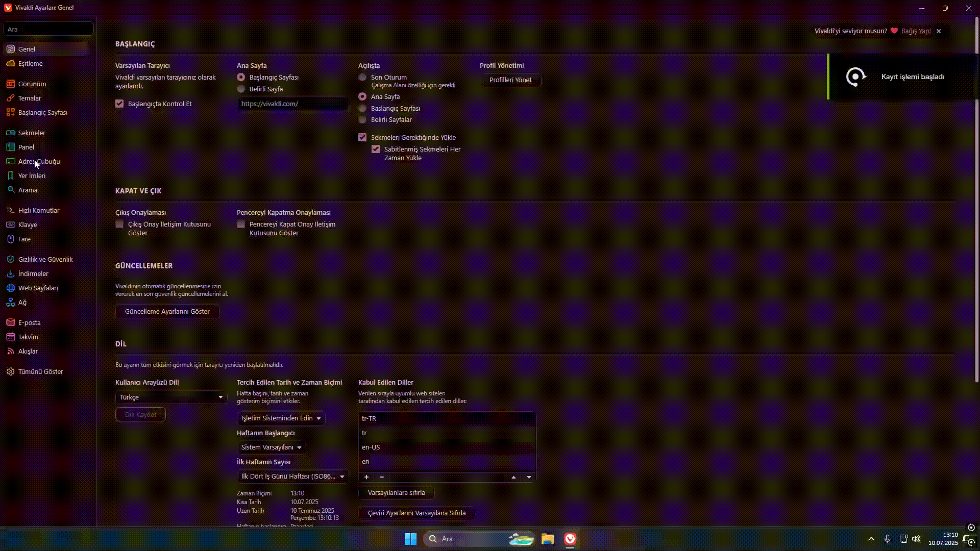Viewport: 980px width, 551px height.
Task: Click the Profilleri Yönet button
Action: (510, 80)
